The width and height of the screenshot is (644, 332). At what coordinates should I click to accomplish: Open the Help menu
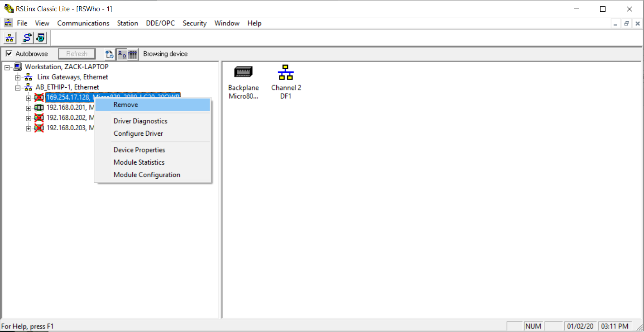(x=255, y=23)
